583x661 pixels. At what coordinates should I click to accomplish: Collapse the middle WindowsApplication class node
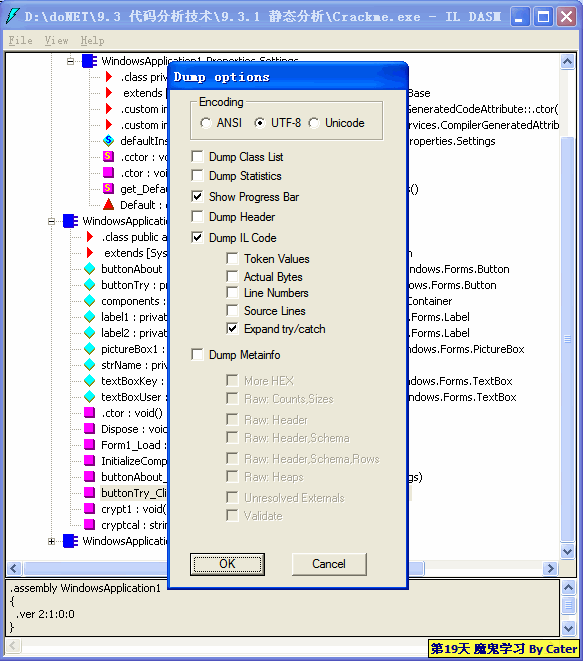(x=51, y=221)
